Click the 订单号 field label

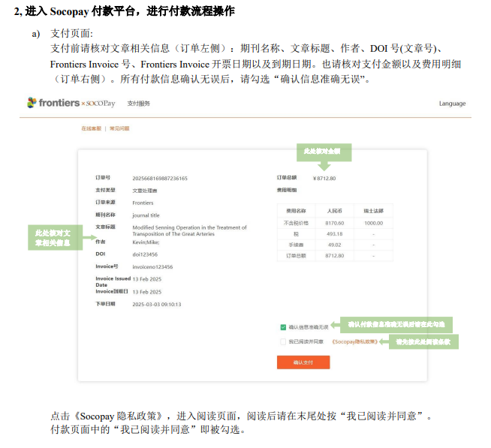click(x=103, y=178)
